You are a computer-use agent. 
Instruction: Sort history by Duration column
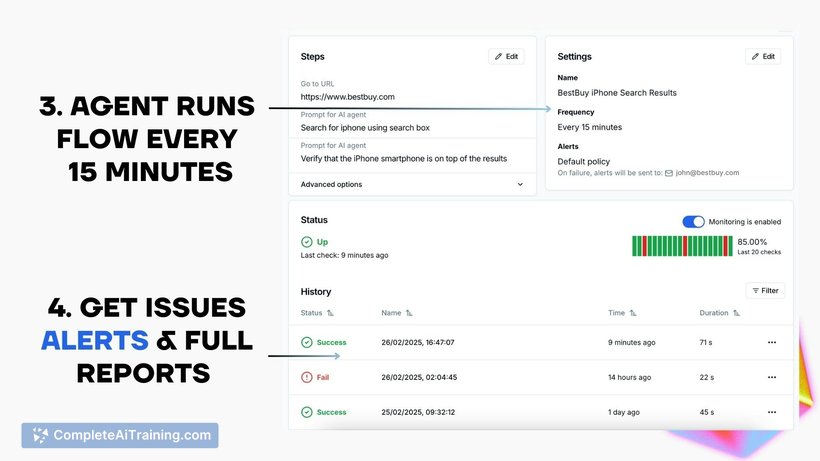pyautogui.click(x=719, y=313)
